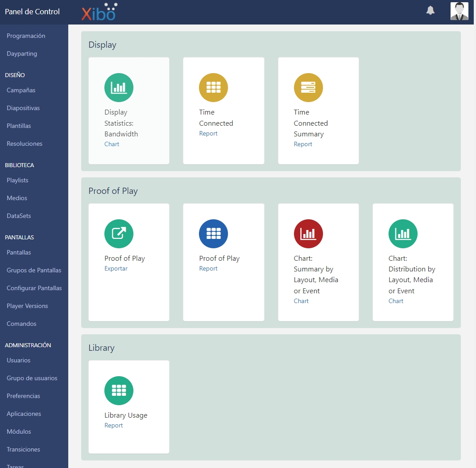The width and height of the screenshot is (476, 468).
Task: Open Comandos in the sidebar
Action: 21,324
